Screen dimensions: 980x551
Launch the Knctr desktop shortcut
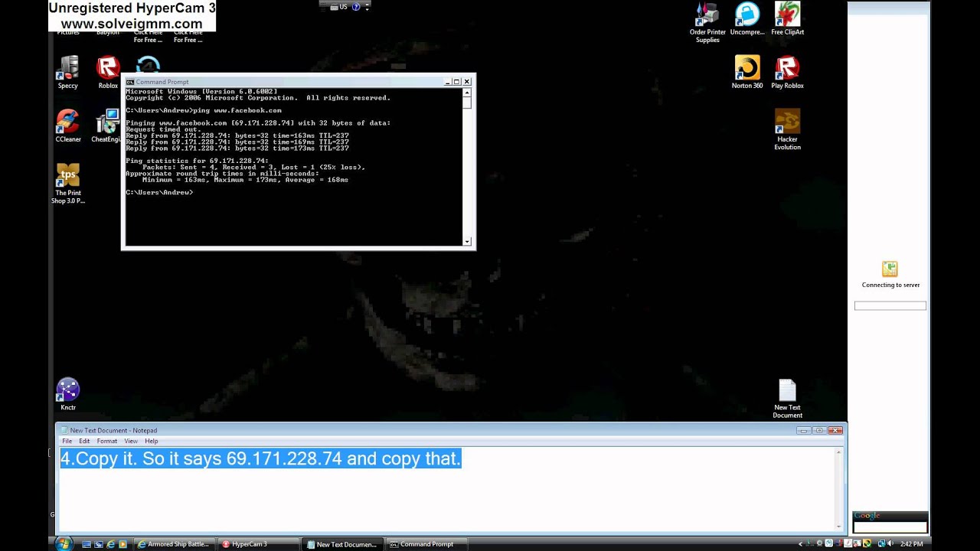(x=67, y=395)
